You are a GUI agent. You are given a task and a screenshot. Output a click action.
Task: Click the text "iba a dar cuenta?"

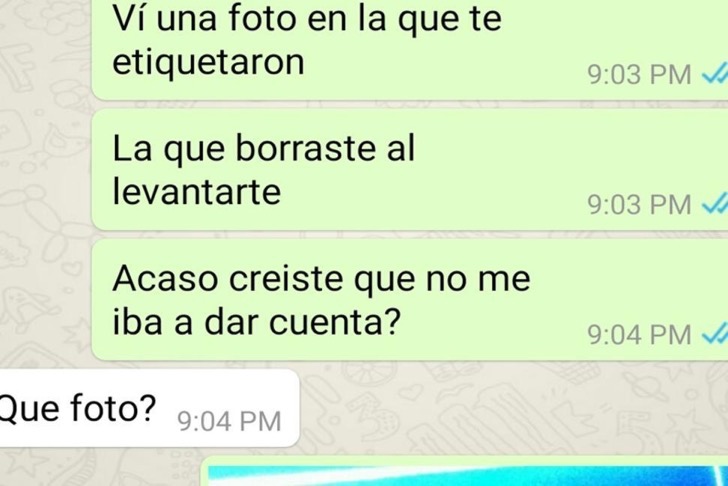pos(256,322)
